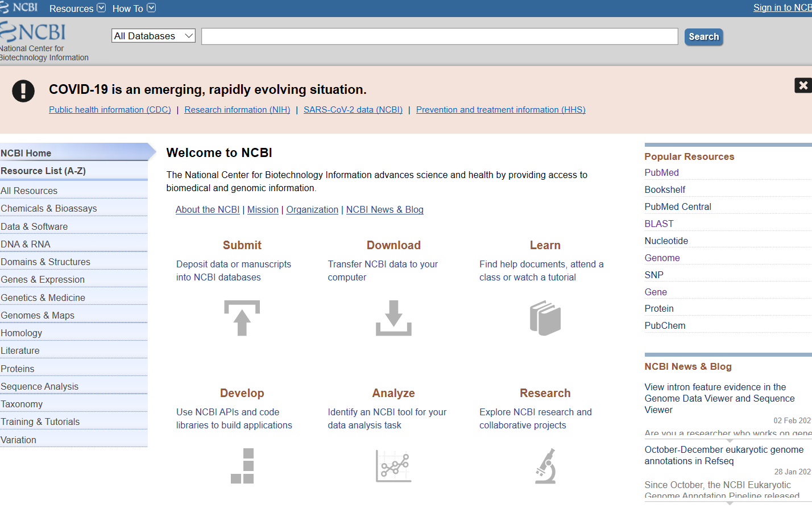
Task: Open Literature sidebar item
Action: (x=74, y=350)
